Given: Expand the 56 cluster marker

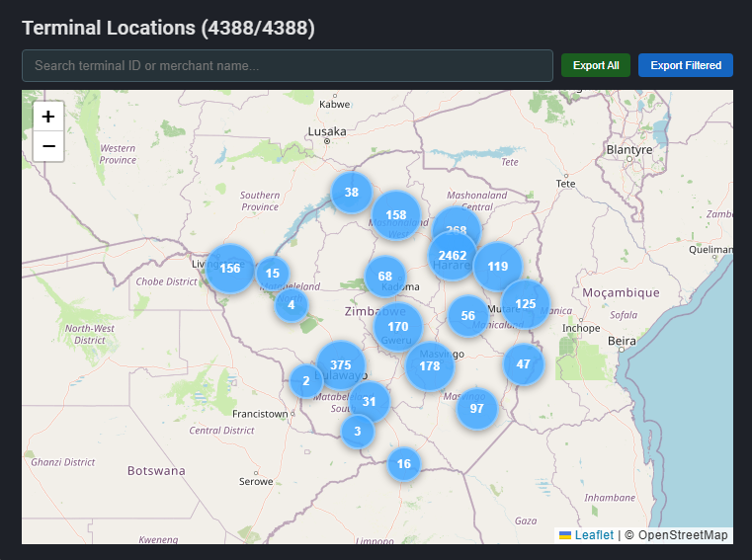Looking at the screenshot, I should coord(468,315).
